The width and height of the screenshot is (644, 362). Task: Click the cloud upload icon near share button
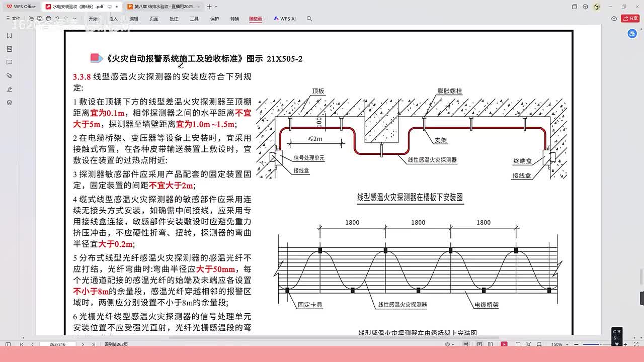tap(614, 19)
